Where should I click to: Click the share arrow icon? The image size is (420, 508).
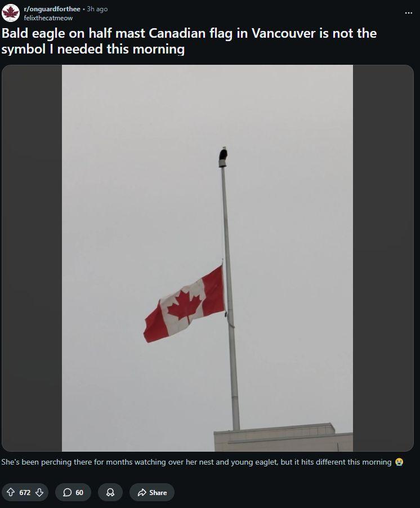(x=142, y=492)
